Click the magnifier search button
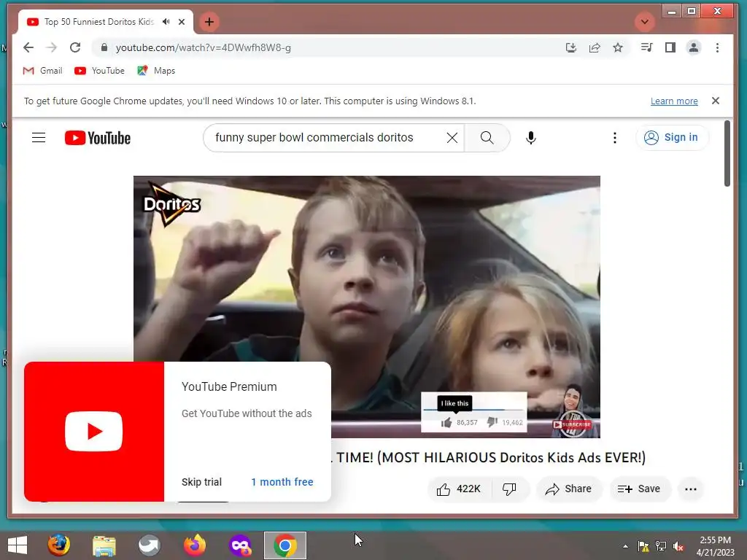Screen dimensions: 747x560 pyautogui.click(x=487, y=138)
